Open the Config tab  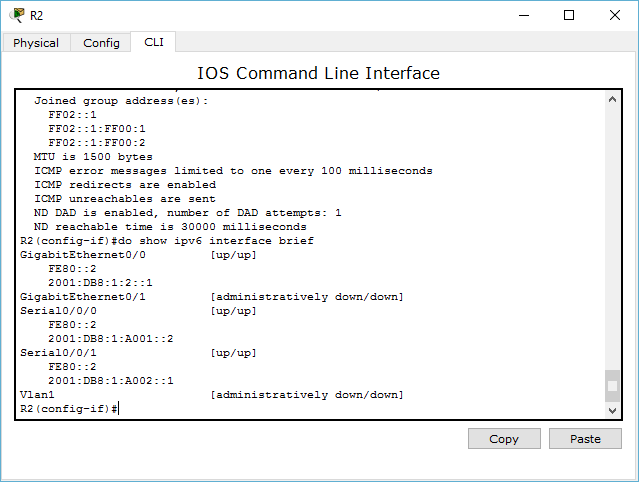point(101,43)
